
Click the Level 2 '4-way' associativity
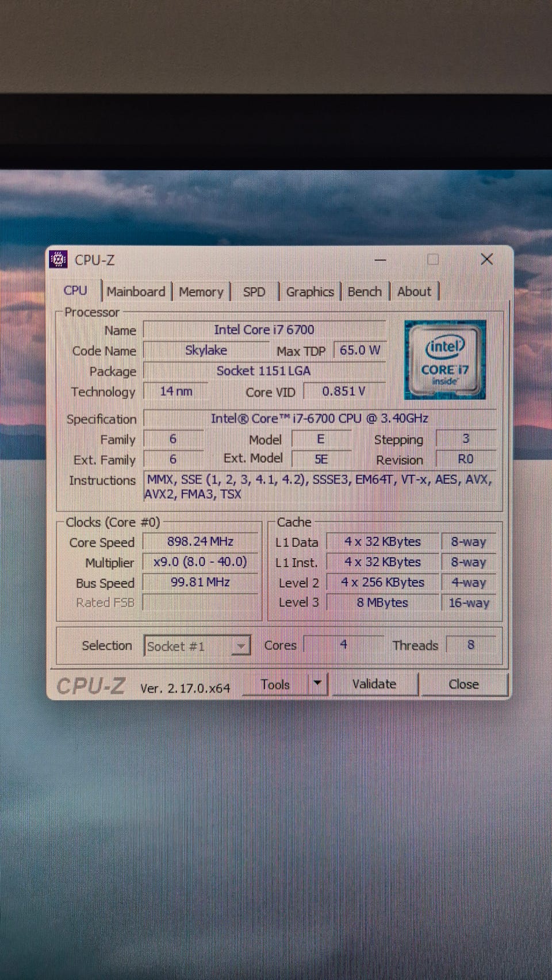(x=469, y=582)
